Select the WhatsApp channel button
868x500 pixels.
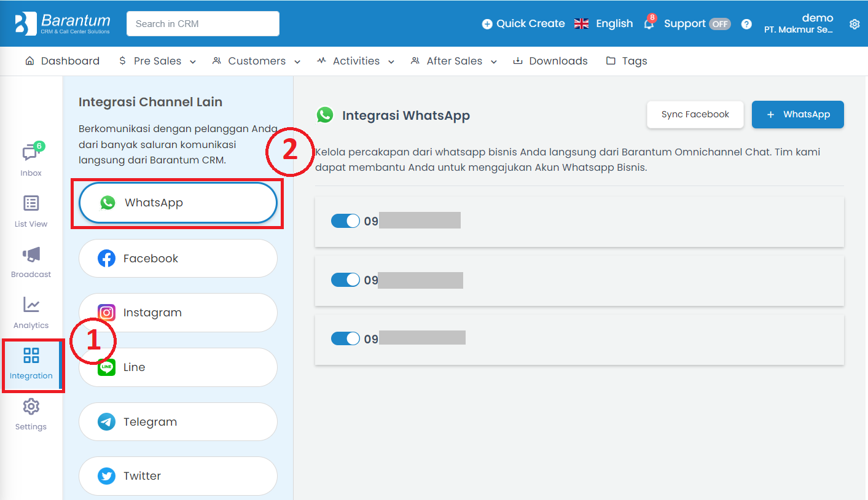click(178, 203)
